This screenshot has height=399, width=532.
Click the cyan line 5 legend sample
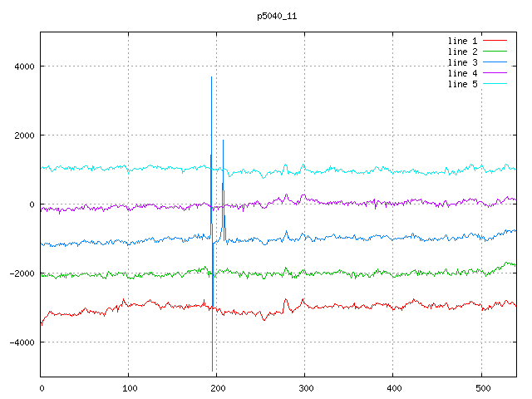pos(495,83)
